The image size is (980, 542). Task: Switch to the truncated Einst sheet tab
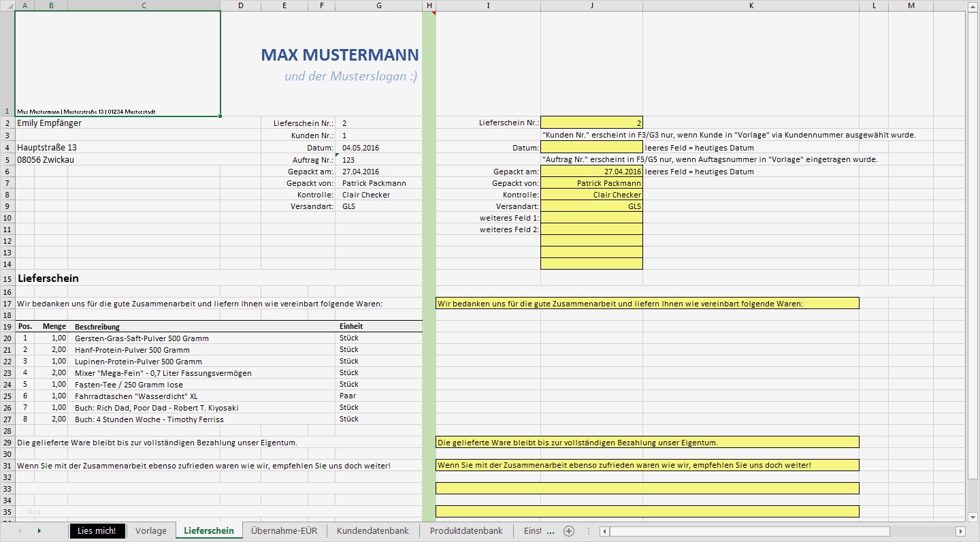[x=534, y=530]
